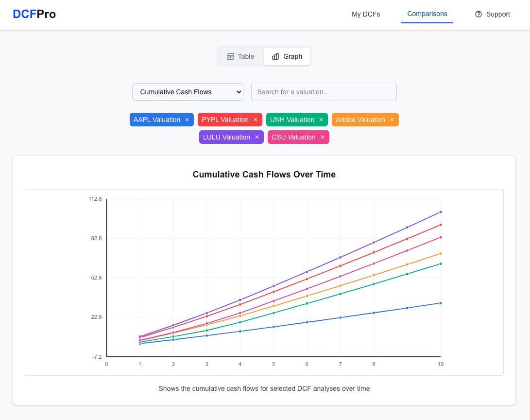Click the y-axis label 52.8
Screen dimensions: 530x420
point(96,278)
